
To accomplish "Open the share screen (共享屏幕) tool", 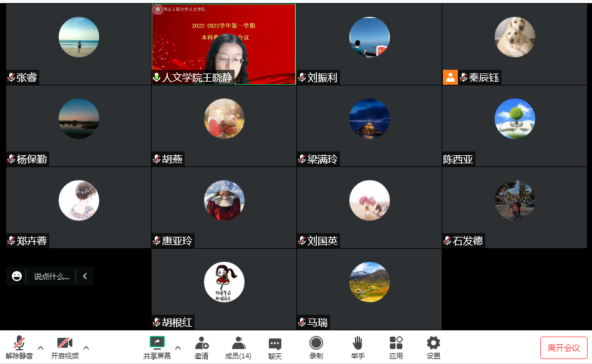I will click(x=157, y=347).
